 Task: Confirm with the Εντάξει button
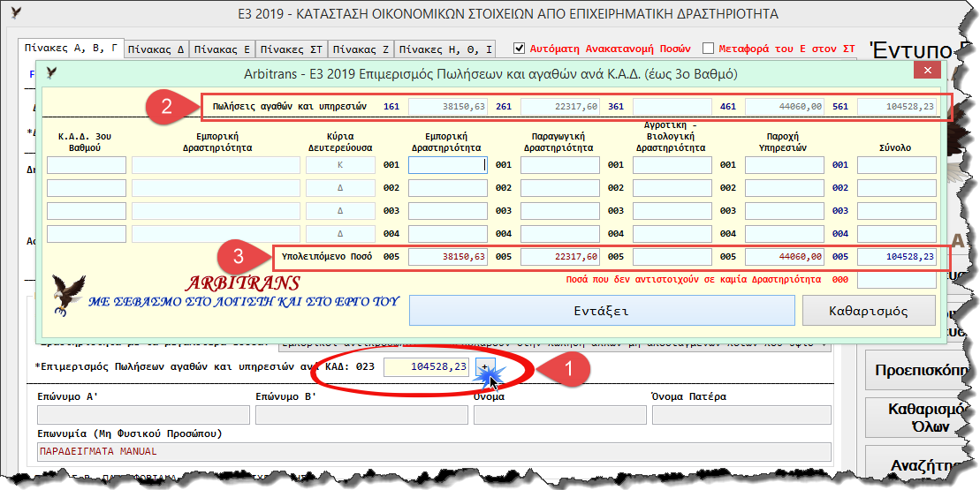tap(602, 310)
